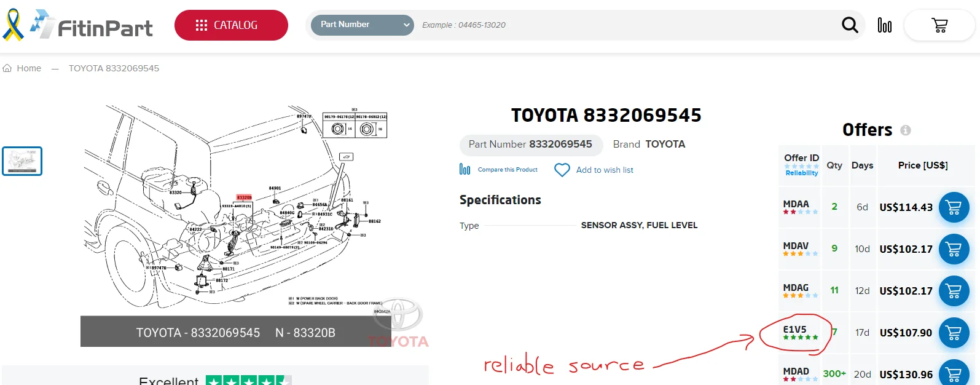Click the Qty column header
Image resolution: width=980 pixels, height=385 pixels.
pos(834,165)
